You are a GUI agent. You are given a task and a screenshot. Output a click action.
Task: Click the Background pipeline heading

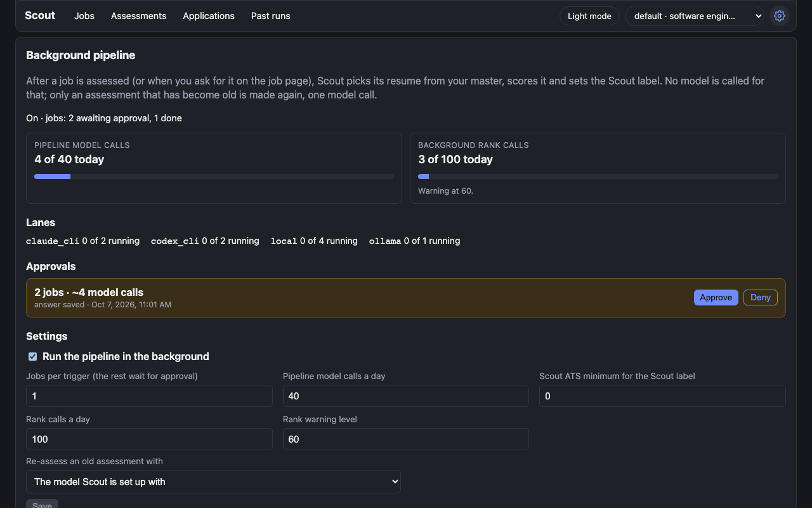(x=81, y=55)
